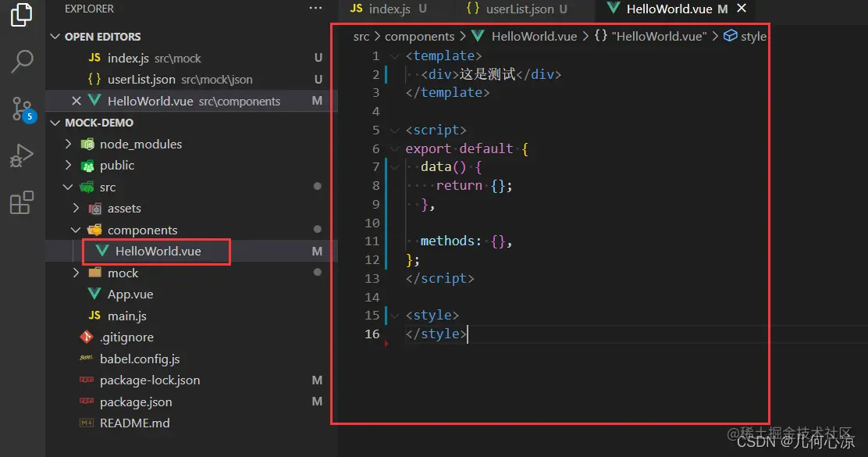Select the HelloWorld.vue editor tab
This screenshot has width=868, height=457.
669,9
